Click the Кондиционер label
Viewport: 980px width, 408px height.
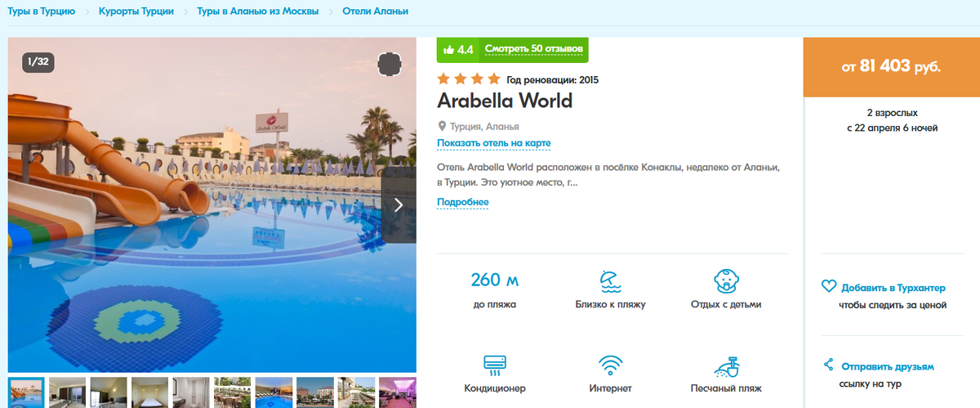click(495, 388)
